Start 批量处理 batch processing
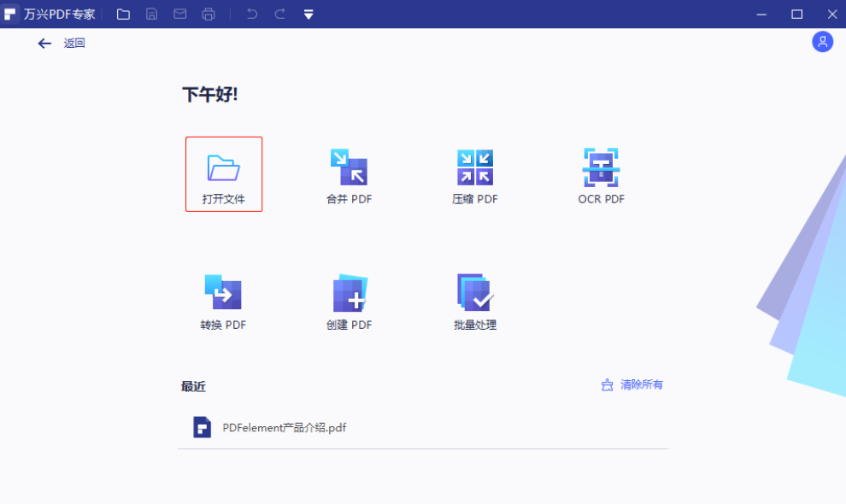846x504 pixels. pos(474,299)
